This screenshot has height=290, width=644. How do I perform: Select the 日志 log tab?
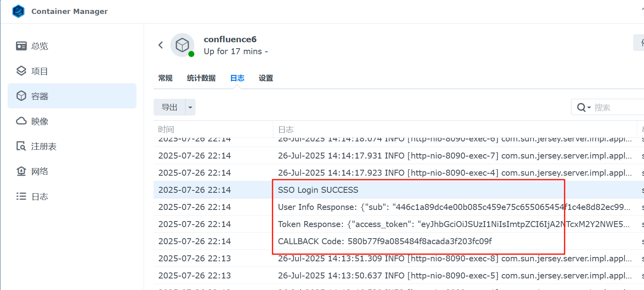pyautogui.click(x=237, y=78)
